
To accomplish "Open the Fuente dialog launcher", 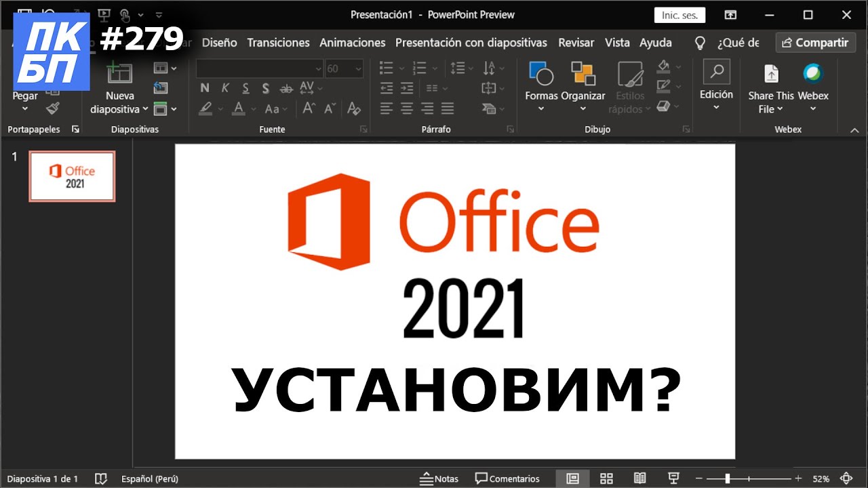I will pyautogui.click(x=363, y=129).
